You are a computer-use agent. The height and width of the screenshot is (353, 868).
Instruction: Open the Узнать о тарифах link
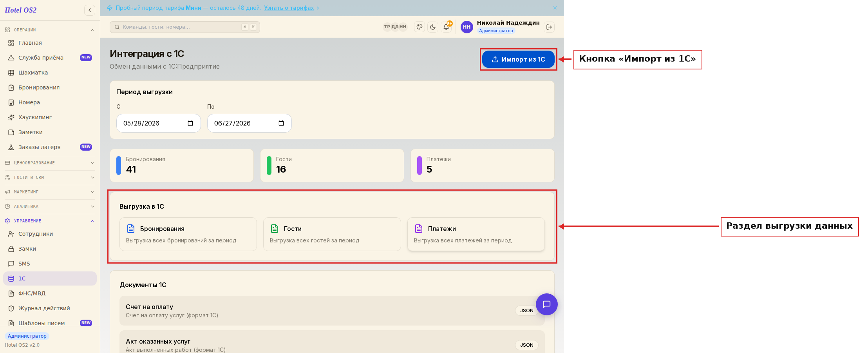(289, 8)
